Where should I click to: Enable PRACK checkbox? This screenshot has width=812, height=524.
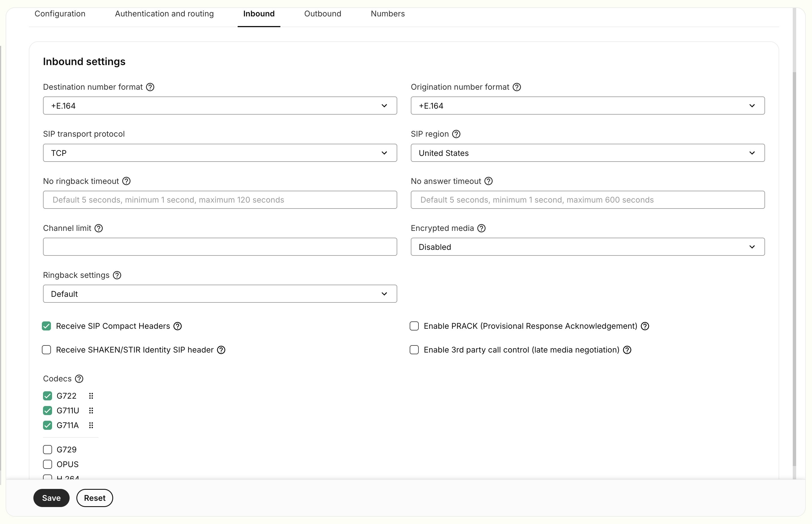point(414,326)
